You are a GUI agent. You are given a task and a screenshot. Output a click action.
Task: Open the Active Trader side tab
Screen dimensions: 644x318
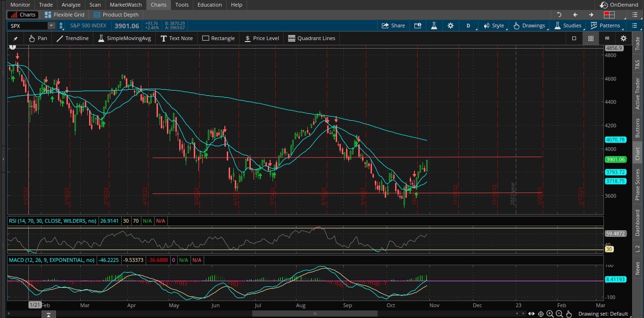click(638, 93)
